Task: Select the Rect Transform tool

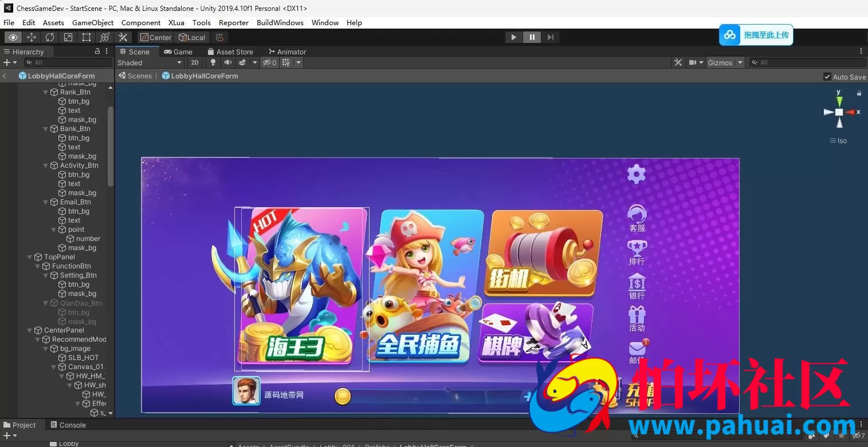Action: (x=87, y=37)
